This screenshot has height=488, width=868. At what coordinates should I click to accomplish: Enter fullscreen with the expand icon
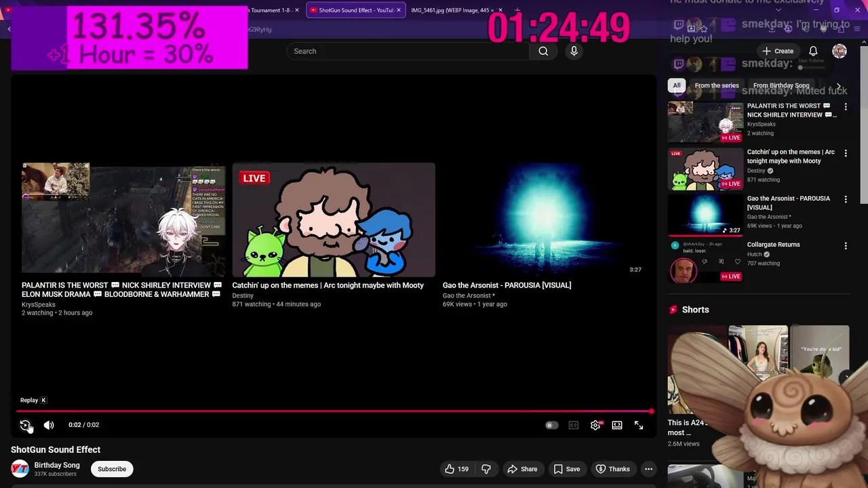click(639, 425)
